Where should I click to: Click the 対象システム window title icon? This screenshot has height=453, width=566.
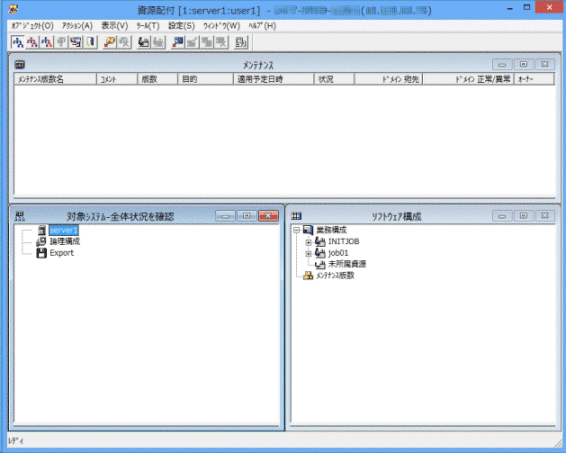(x=20, y=216)
